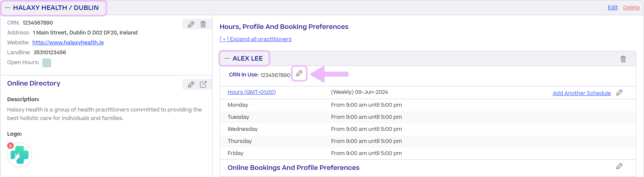Screen dimensions: 644x177
Task: Click the Wednesday hours row
Action: (428, 129)
